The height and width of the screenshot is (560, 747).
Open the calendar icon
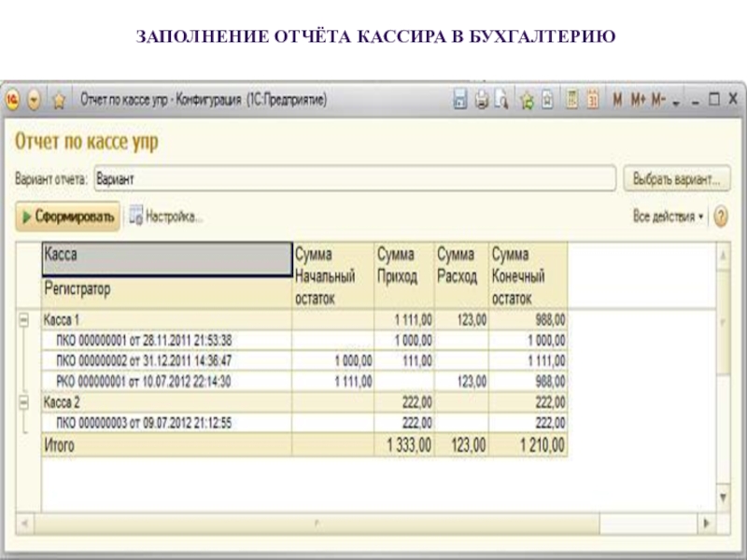(592, 99)
